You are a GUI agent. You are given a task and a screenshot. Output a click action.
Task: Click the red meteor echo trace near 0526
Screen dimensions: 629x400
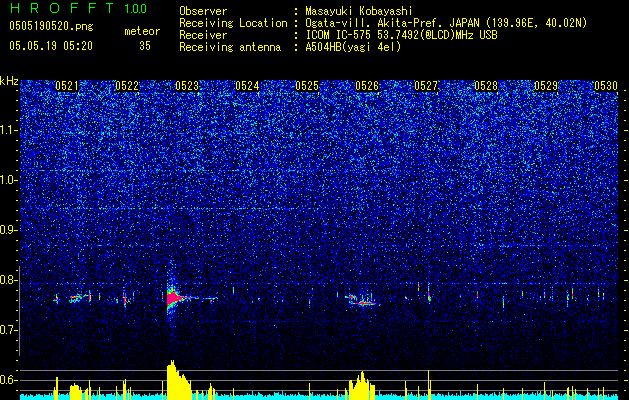pos(363,302)
